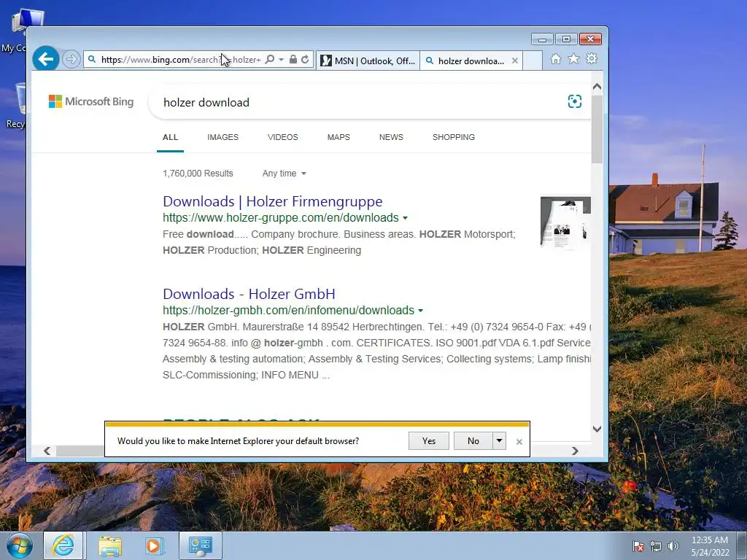Open Downloads | Holzer Firmengruppe result
This screenshot has height=560, width=747.
click(273, 201)
